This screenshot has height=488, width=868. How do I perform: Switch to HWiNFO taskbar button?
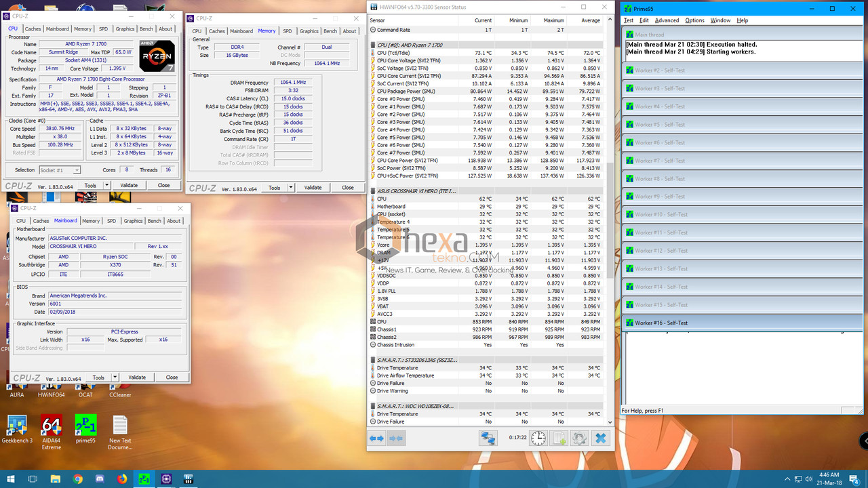click(189, 479)
